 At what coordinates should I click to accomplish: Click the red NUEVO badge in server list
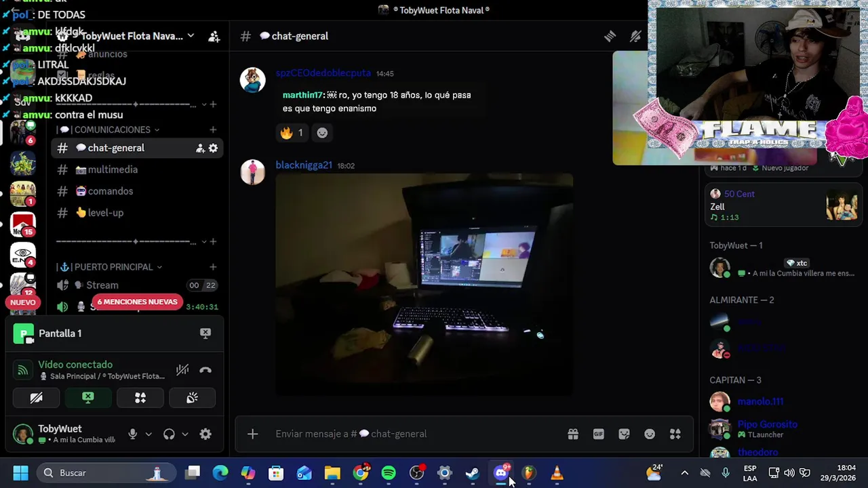point(22,302)
